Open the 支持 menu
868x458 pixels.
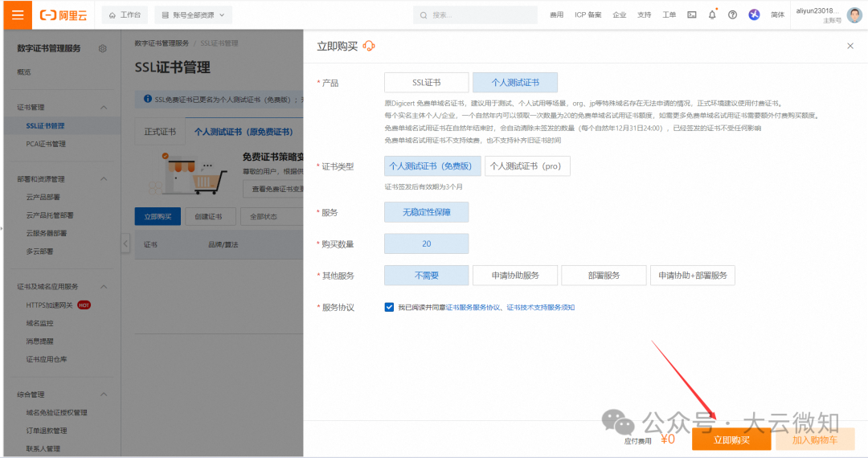pyautogui.click(x=645, y=15)
